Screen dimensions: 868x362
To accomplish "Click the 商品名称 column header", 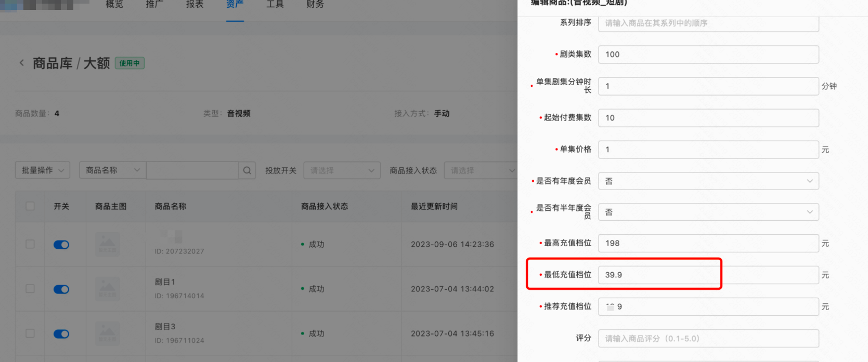I will 171,206.
